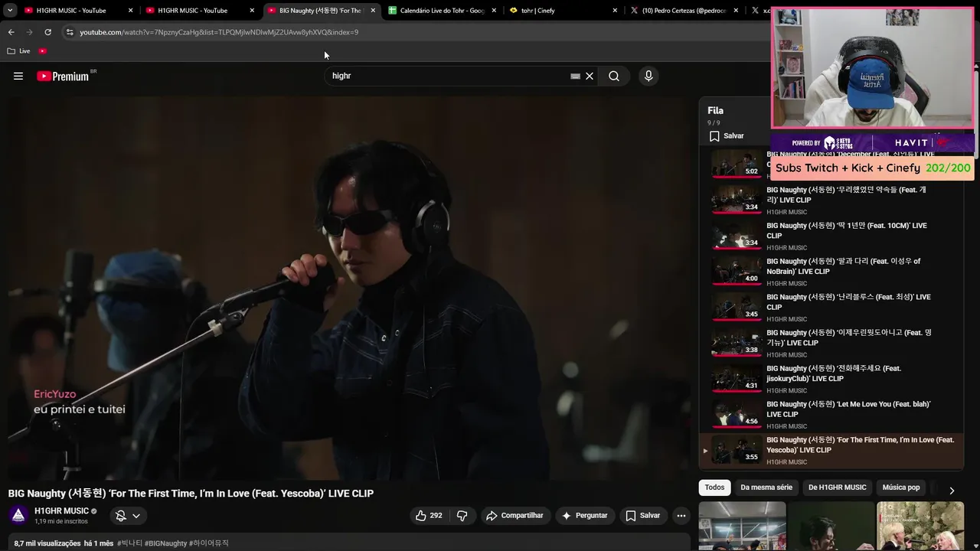Click the browser forward arrow
Screen dimensions: 980x551
point(29,32)
